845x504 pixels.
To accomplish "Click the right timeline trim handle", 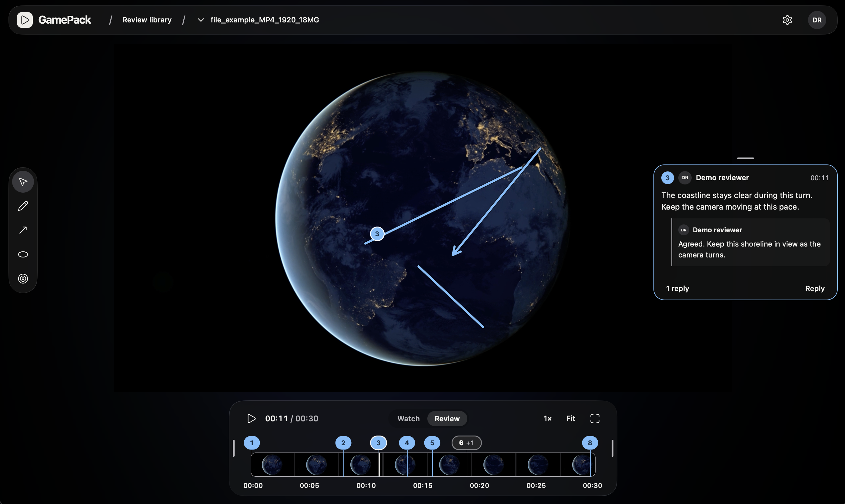I will [x=612, y=448].
